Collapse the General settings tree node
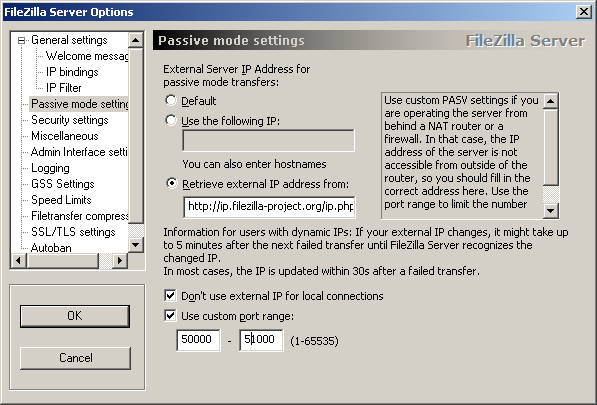 (x=21, y=40)
